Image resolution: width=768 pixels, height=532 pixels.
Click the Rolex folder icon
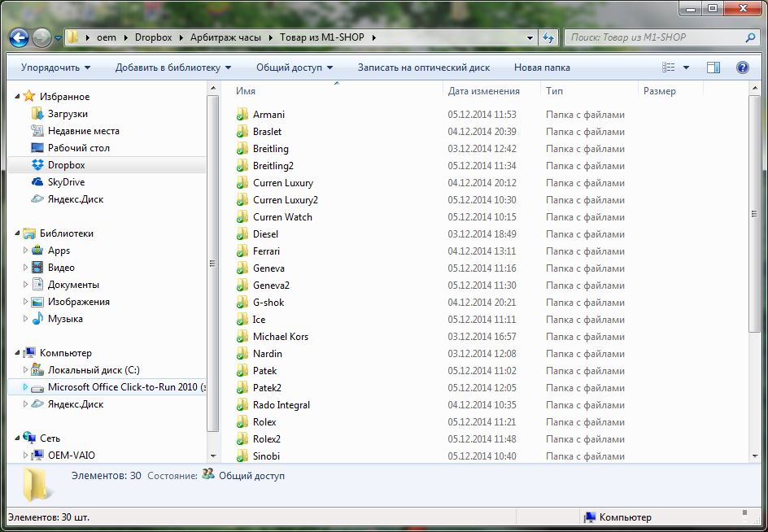coord(242,422)
